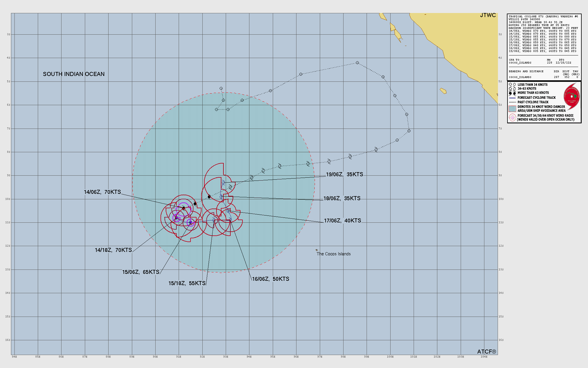Screen dimensions: 588x368
Task: Click the 17/06Z, 40KTS forecast label
Action: 342,221
